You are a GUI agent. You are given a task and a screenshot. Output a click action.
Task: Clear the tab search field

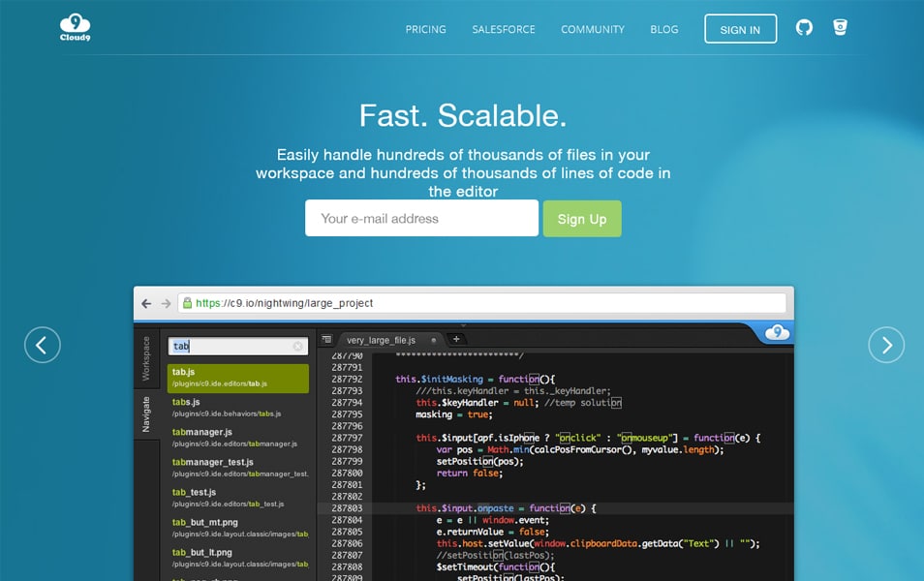pyautogui.click(x=298, y=346)
